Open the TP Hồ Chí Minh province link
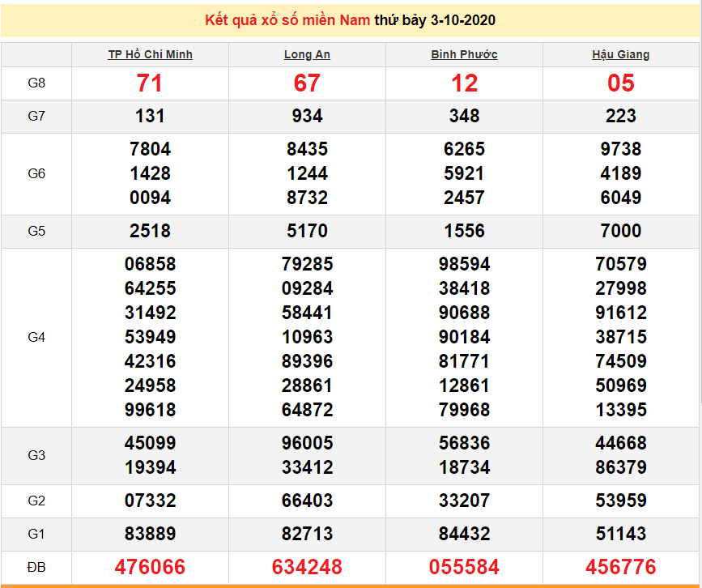702x588 pixels. [150, 54]
